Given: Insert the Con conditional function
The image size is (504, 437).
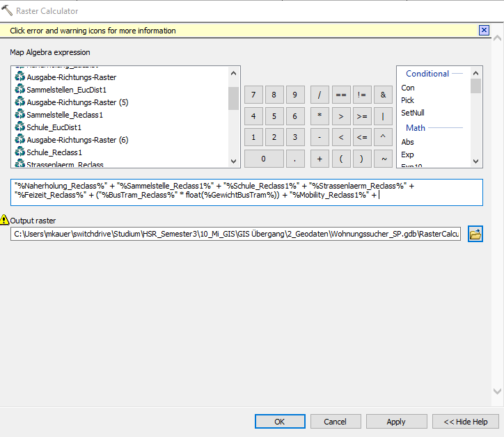Looking at the screenshot, I should point(408,88).
